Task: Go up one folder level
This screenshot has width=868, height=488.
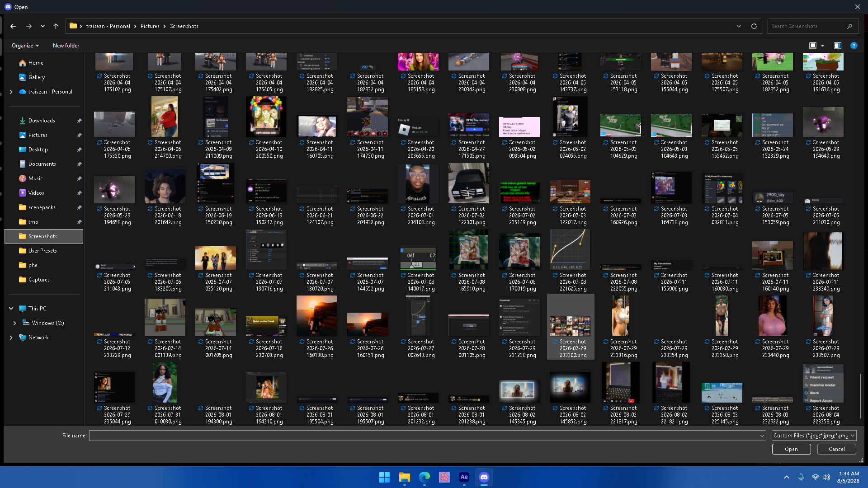Action: tap(56, 26)
